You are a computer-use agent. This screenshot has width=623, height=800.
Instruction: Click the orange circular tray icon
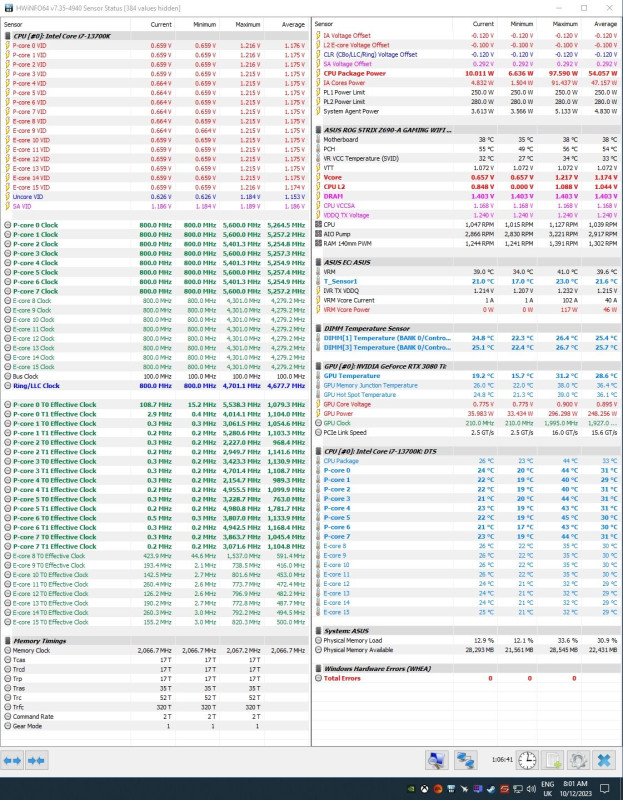coord(438,789)
